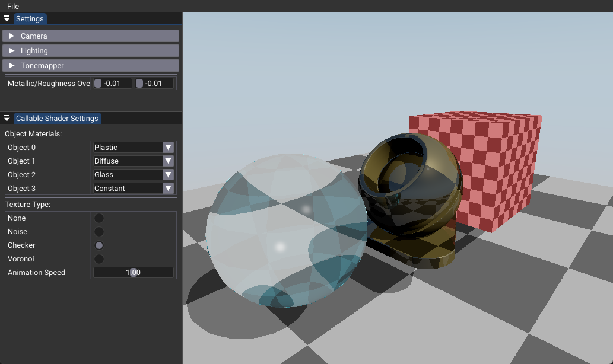Screen dimensions: 613x364
Task: Open the Object 2 material dropdown showing Glass
Action: click(x=134, y=174)
